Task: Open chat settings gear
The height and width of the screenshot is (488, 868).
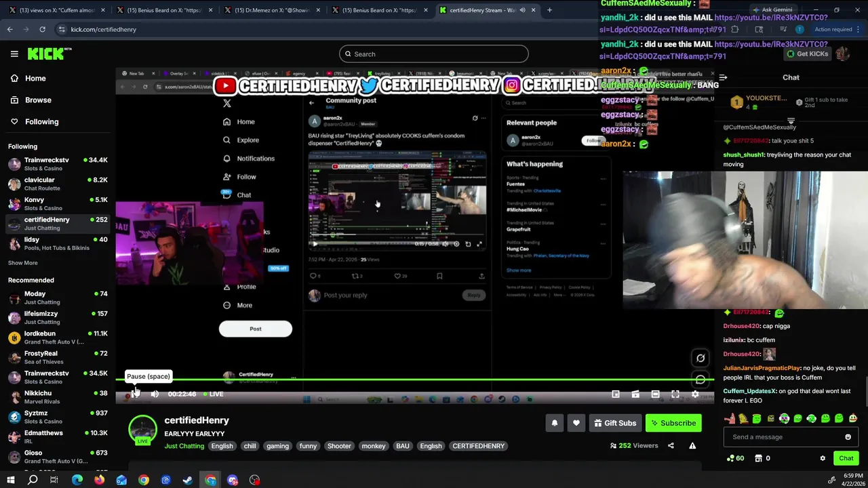Action: click(x=823, y=458)
